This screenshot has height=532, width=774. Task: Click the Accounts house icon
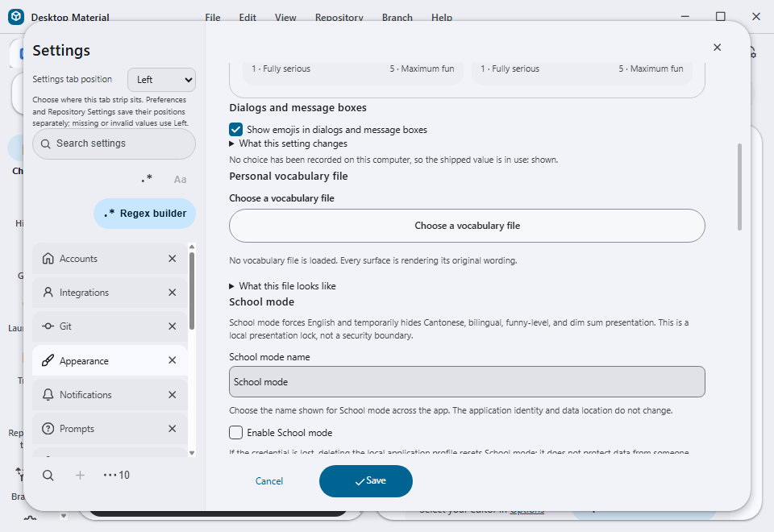coord(48,259)
